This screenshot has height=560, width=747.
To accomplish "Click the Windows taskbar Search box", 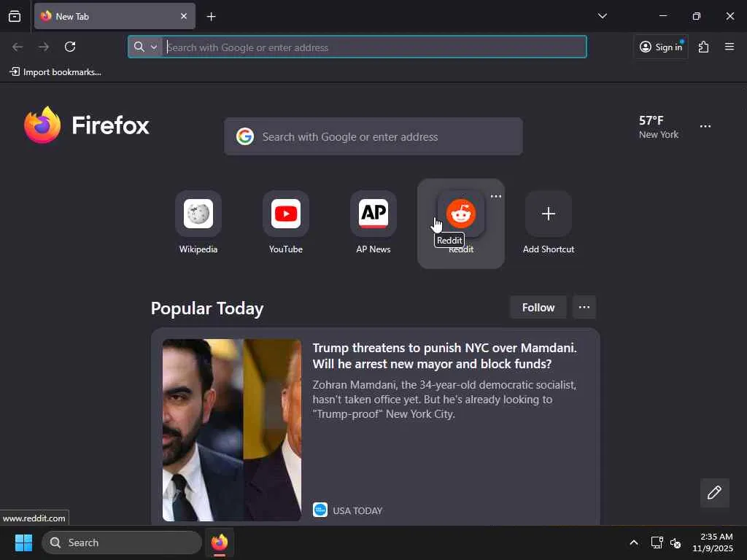I will pos(122,542).
